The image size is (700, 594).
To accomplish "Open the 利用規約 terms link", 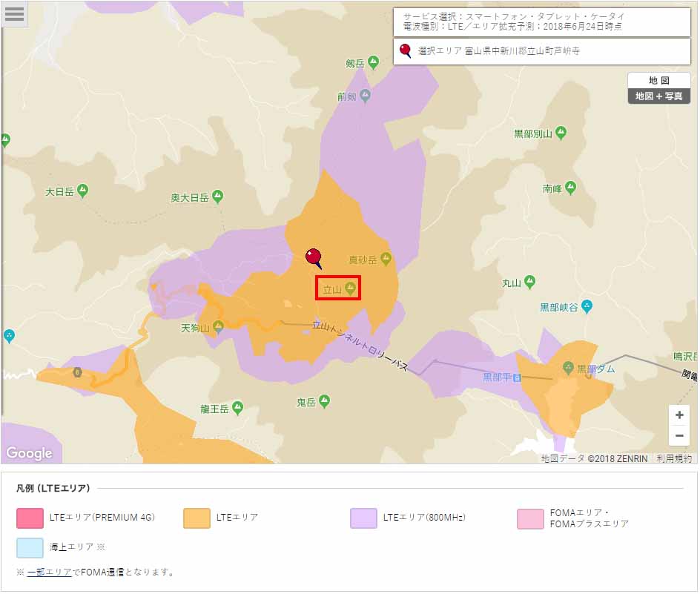I will pyautogui.click(x=673, y=458).
